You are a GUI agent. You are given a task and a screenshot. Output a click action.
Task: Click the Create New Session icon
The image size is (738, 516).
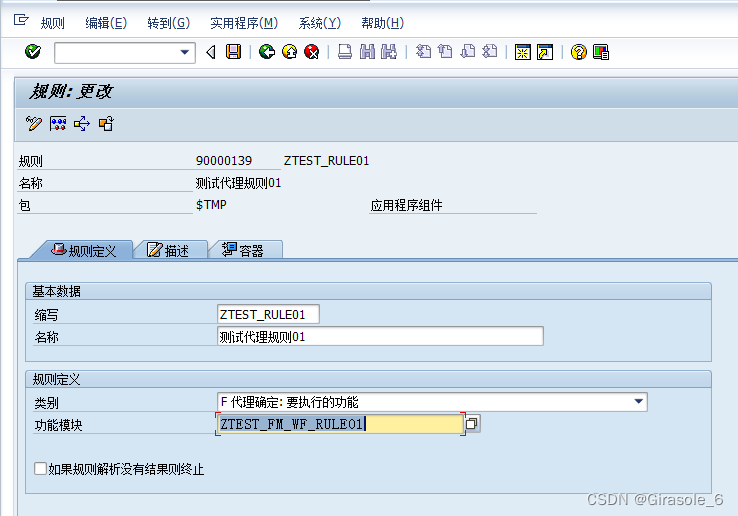click(522, 52)
